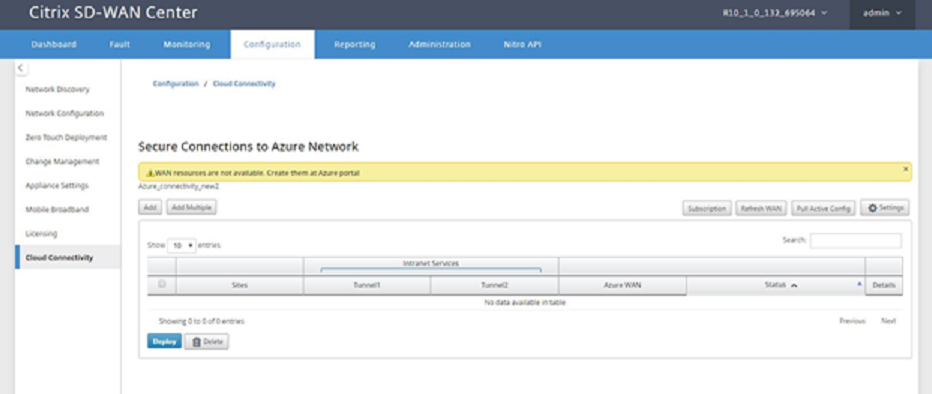932x394 pixels.
Task: Focus the table Search field
Action: (x=855, y=240)
